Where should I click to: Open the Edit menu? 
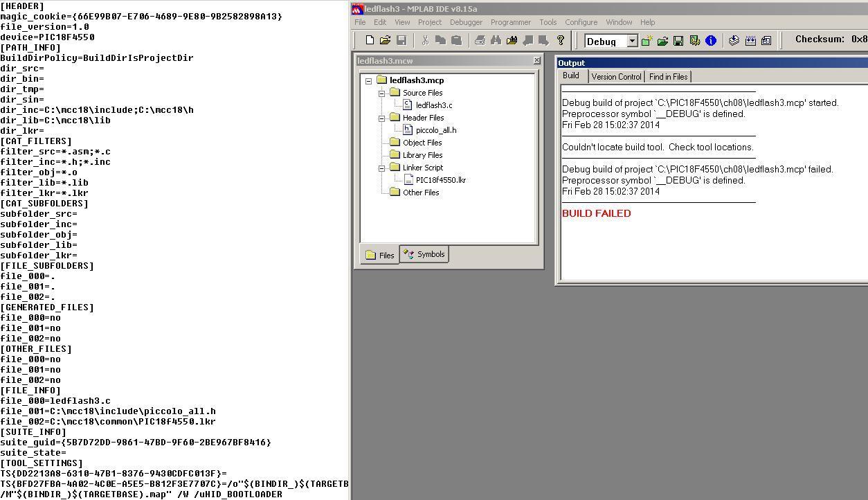(380, 22)
